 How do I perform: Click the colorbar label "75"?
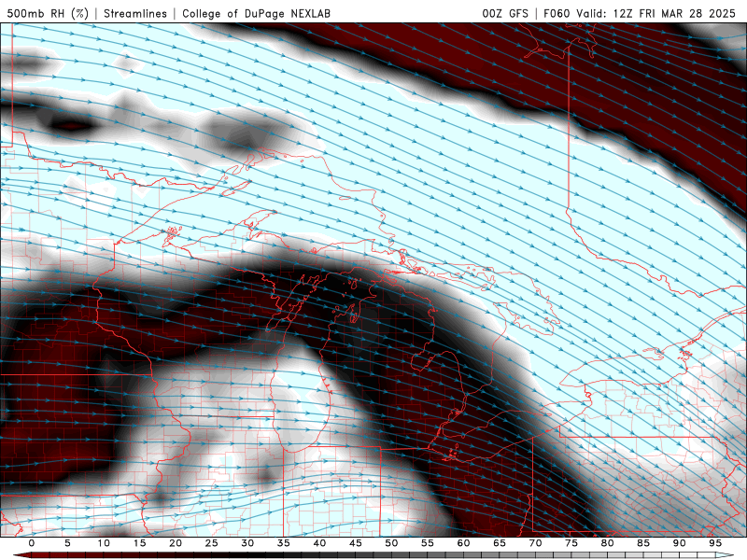click(571, 543)
